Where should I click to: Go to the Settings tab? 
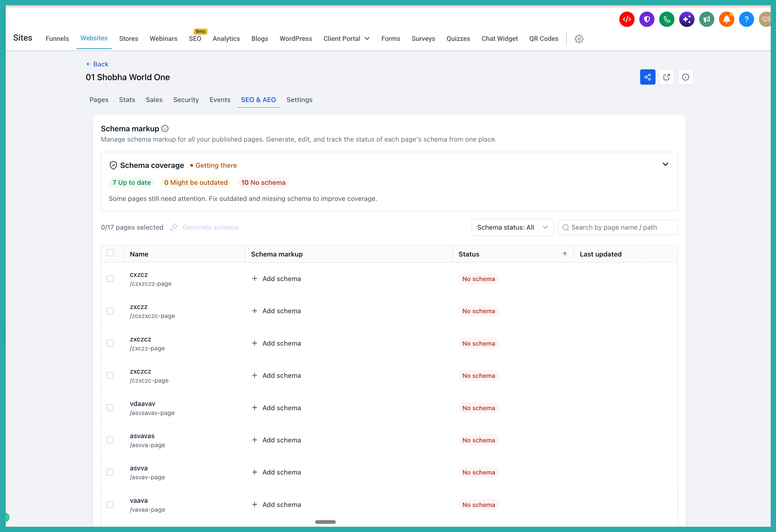[x=299, y=100]
